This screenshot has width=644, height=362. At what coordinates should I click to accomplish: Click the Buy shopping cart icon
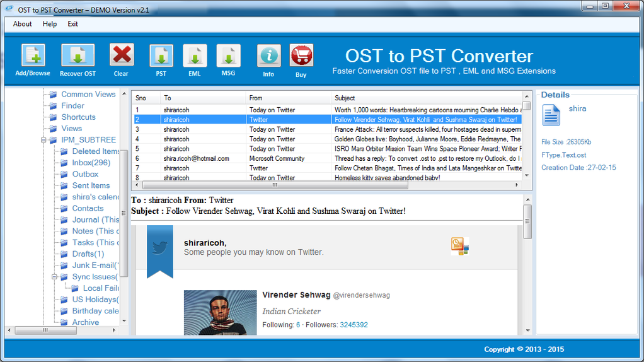coord(301,55)
